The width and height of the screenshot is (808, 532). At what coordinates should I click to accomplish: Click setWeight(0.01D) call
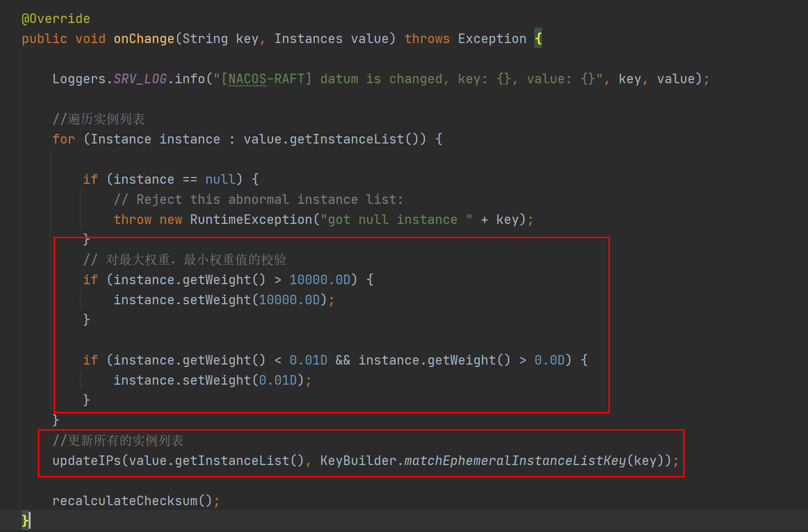tap(244, 380)
